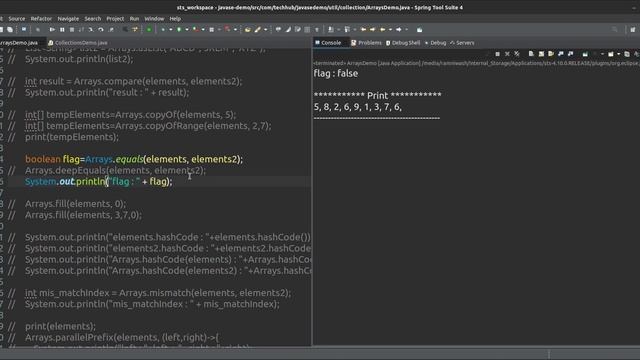This screenshot has height=360, width=640.
Task: Click the commented 'Arrays.fill(elements, 0);' line
Action: click(76, 204)
